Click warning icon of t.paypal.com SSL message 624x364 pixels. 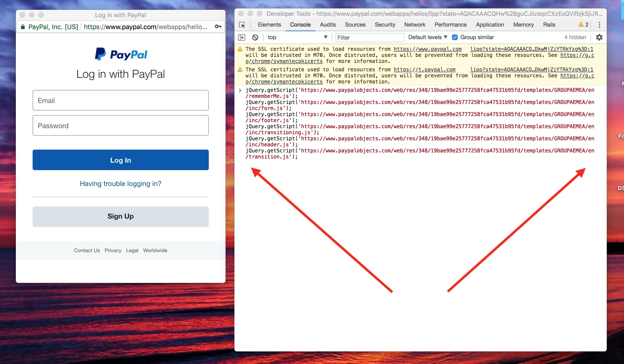[x=240, y=70]
